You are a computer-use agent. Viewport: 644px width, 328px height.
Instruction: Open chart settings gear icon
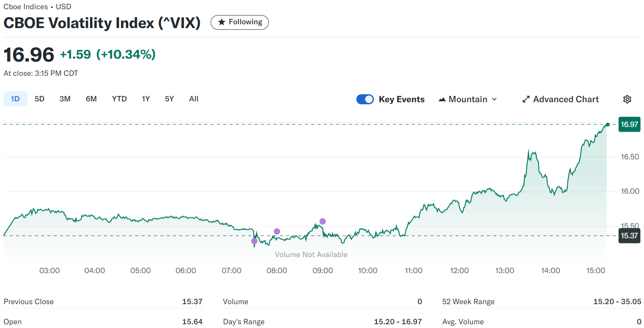pyautogui.click(x=627, y=99)
